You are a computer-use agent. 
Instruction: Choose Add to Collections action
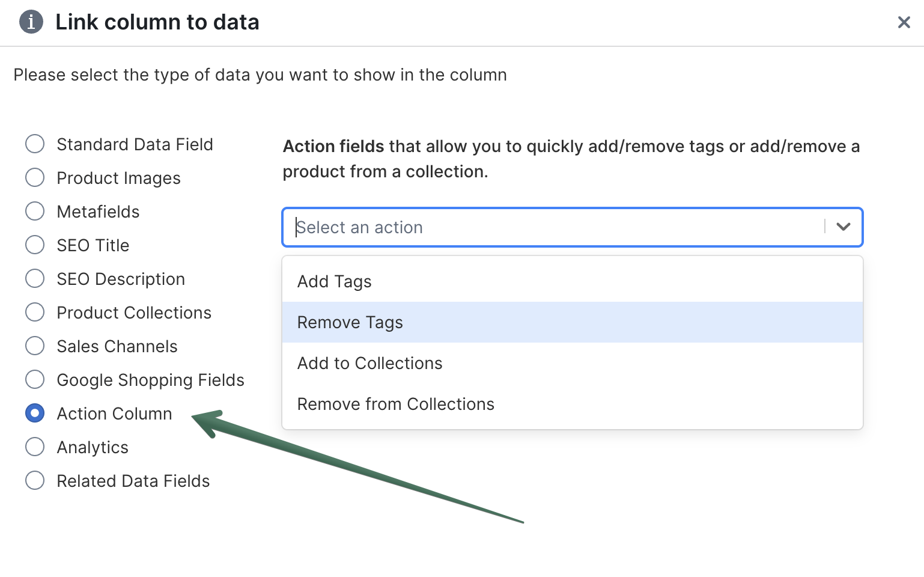coord(369,363)
